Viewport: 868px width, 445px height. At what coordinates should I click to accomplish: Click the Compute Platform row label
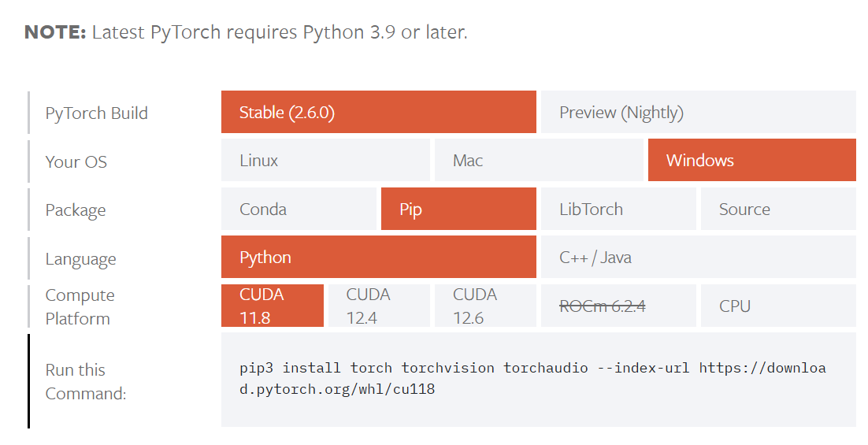coord(80,306)
